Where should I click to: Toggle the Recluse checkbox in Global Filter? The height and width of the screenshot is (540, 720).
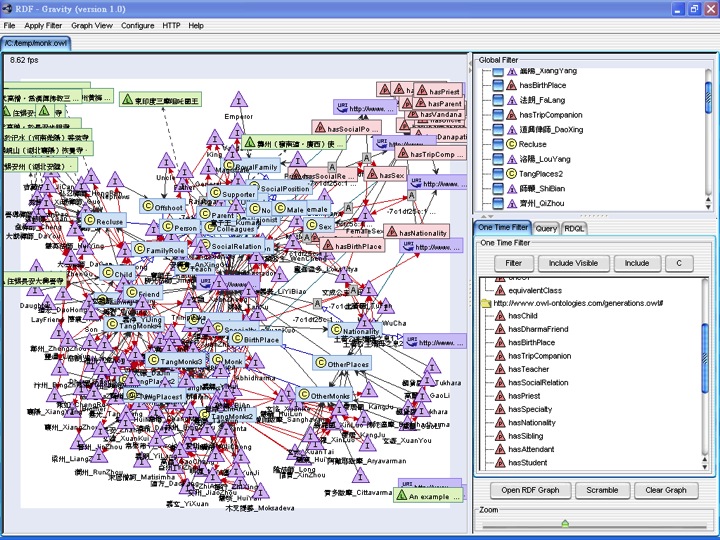498,144
